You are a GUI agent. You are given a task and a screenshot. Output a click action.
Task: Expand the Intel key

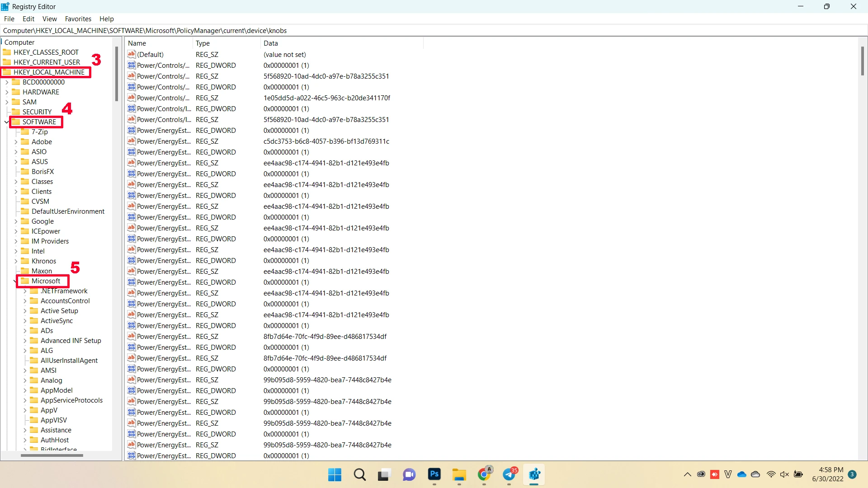(16, 251)
